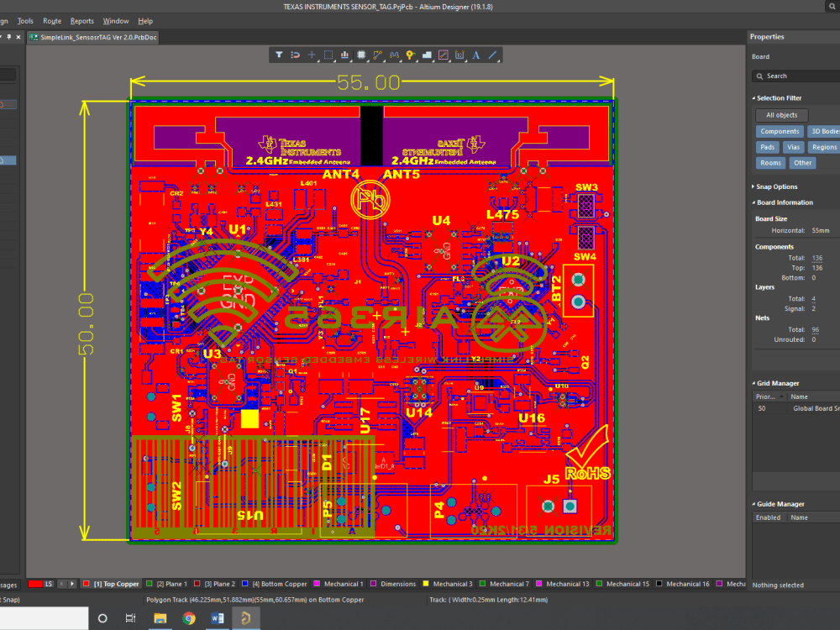Select the Place Pad tool
This screenshot has height=630, width=840.
click(410, 55)
